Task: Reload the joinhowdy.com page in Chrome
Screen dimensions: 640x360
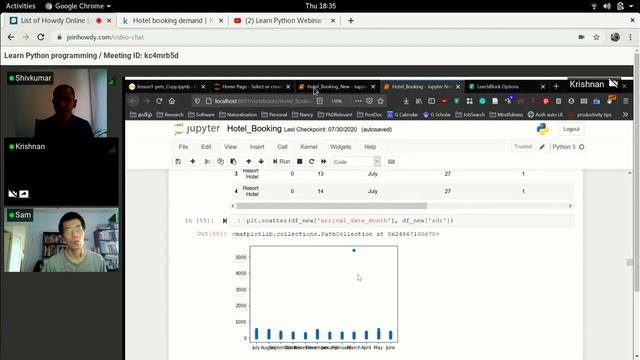Action: click(41, 37)
